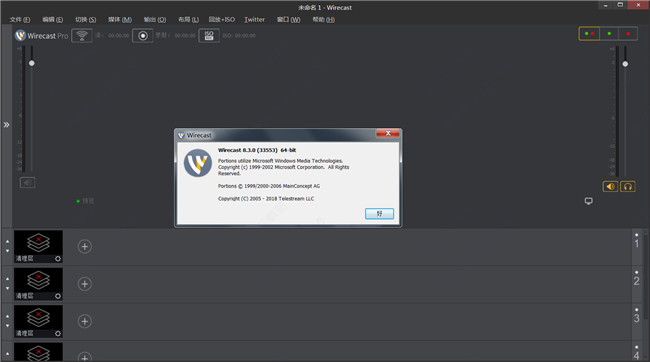Open the 布局 (L) Layout menu
The height and width of the screenshot is (362, 650).
click(188, 19)
